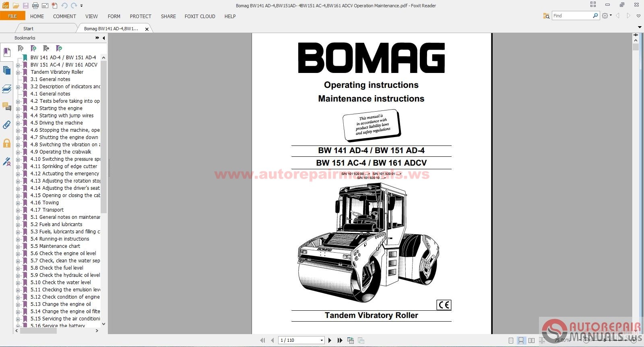Go to previous page button

[272, 340]
